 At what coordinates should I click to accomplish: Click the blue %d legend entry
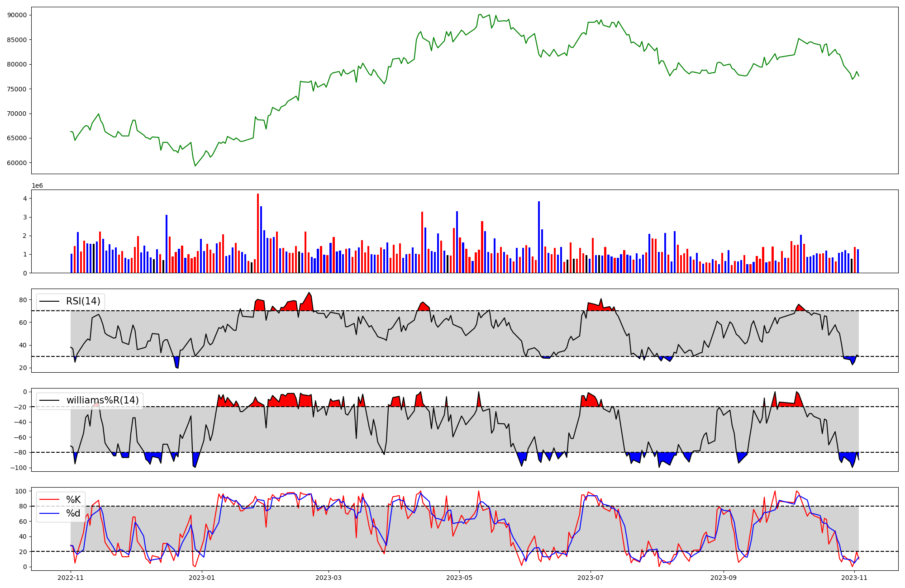point(73,513)
